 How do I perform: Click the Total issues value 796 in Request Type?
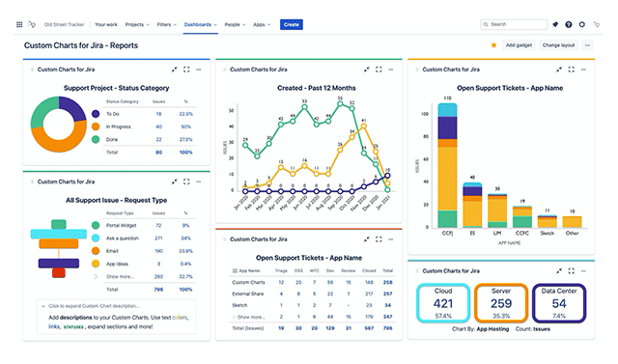coord(158,290)
